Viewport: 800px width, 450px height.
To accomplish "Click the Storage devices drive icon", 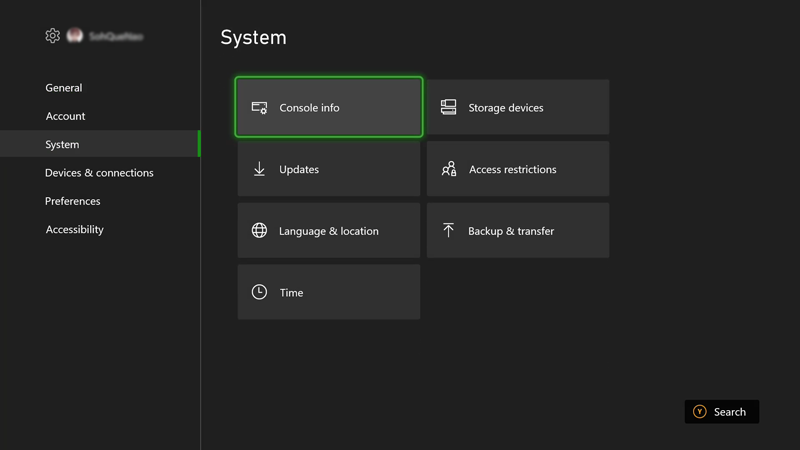I will (x=448, y=107).
